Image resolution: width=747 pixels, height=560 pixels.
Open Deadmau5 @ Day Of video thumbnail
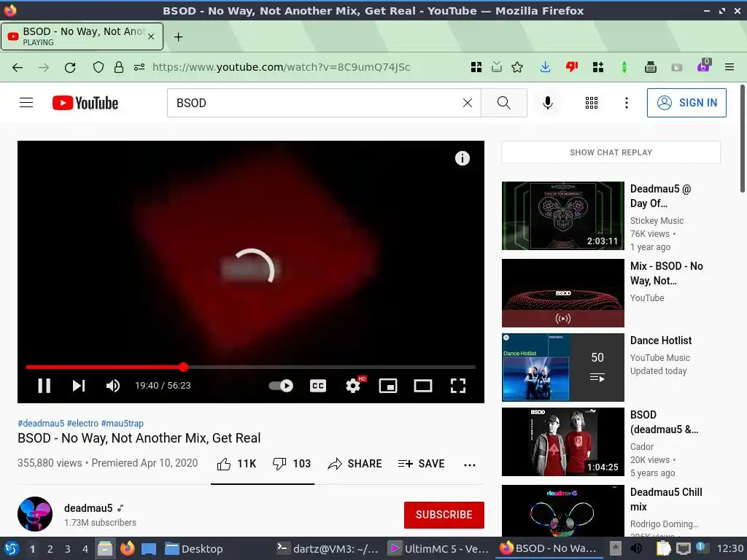[562, 216]
